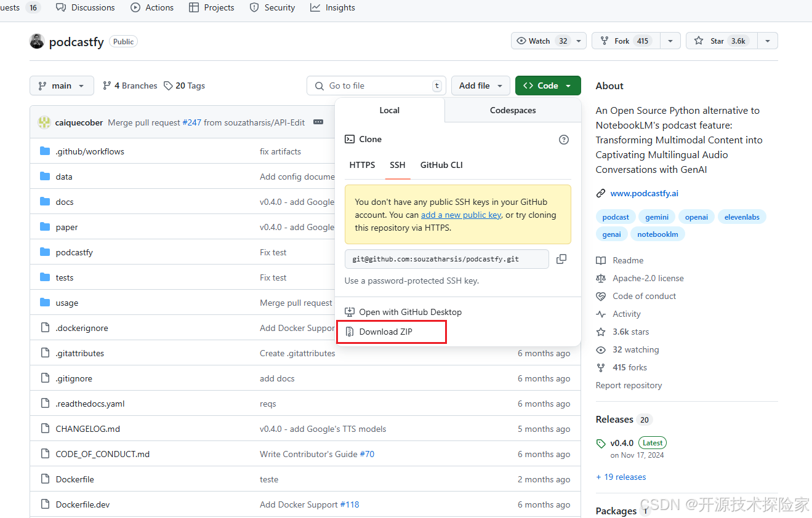
Task: Click the ellipsis icon beside commit message
Action: tap(318, 122)
